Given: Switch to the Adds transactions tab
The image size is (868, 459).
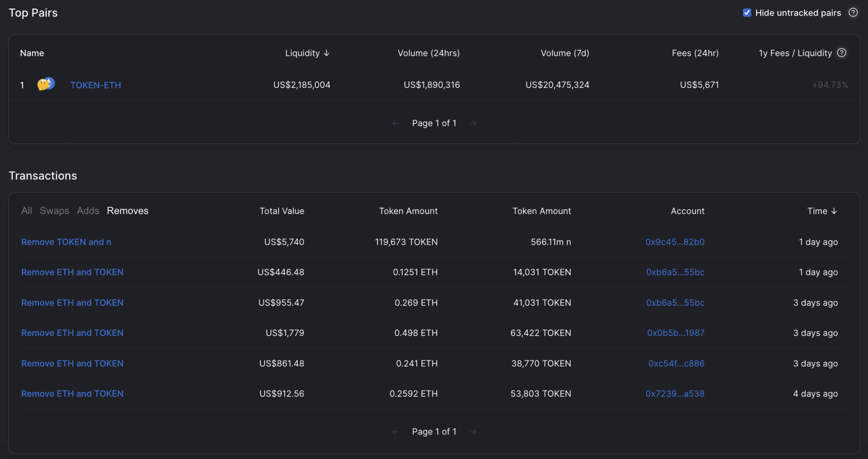Looking at the screenshot, I should [x=88, y=211].
